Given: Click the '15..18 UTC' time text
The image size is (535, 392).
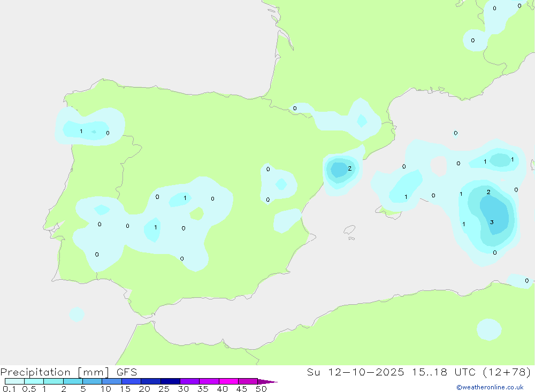Looking at the screenshot, I should pos(444,372).
